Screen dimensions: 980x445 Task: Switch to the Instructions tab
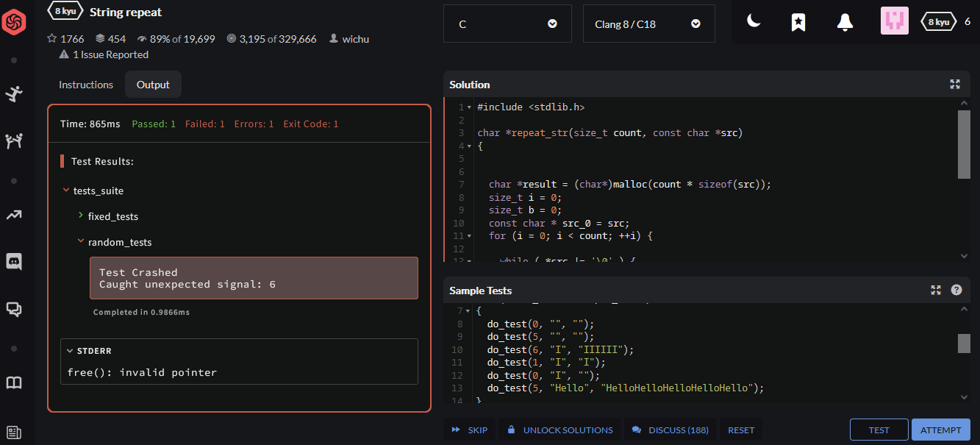point(86,85)
